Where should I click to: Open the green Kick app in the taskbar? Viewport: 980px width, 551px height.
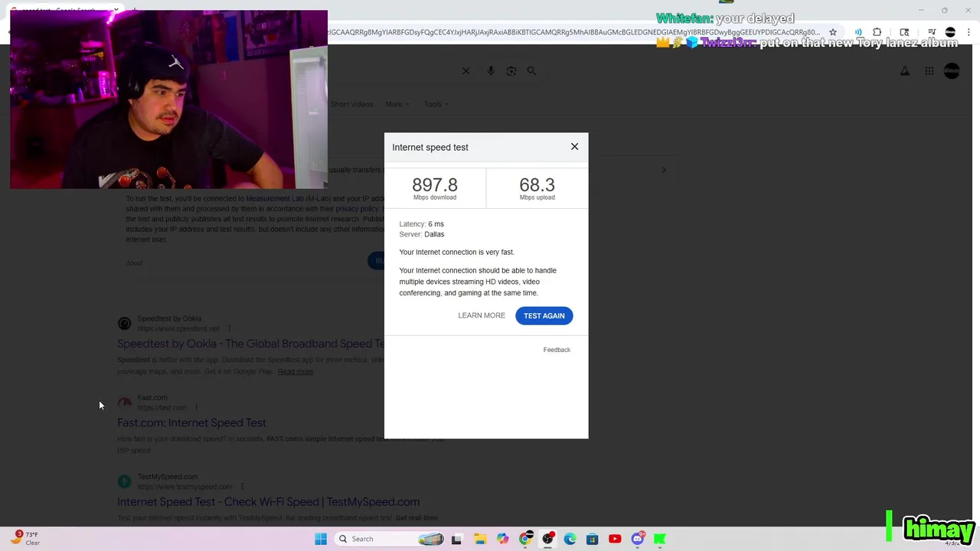[x=659, y=539]
